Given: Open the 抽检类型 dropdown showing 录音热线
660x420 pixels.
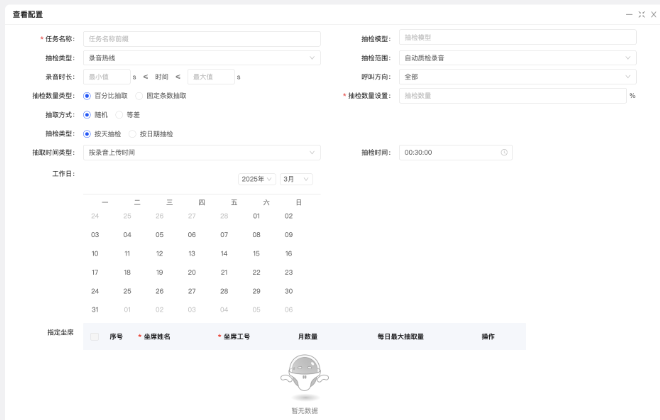Looking at the screenshot, I should 201,58.
